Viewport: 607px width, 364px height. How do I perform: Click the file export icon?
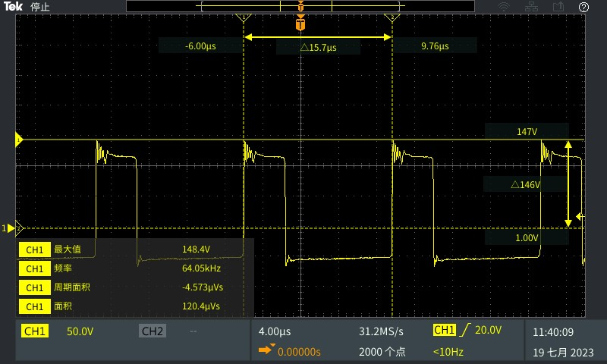coord(558,7)
